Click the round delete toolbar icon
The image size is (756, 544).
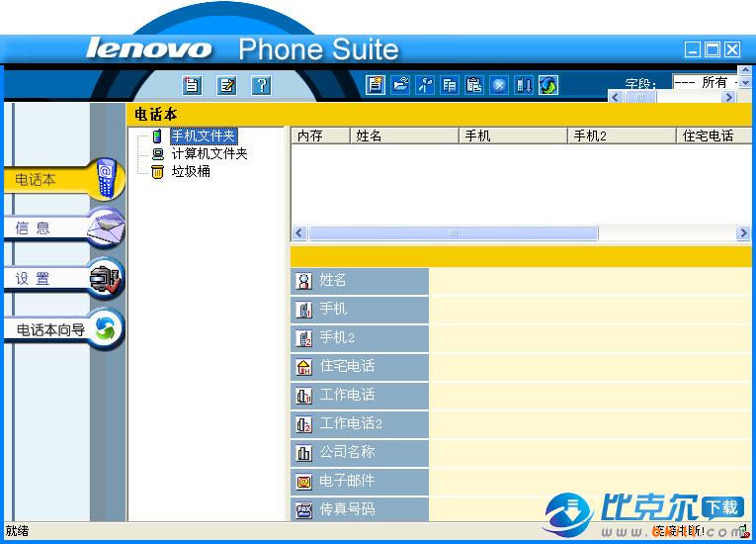(499, 85)
